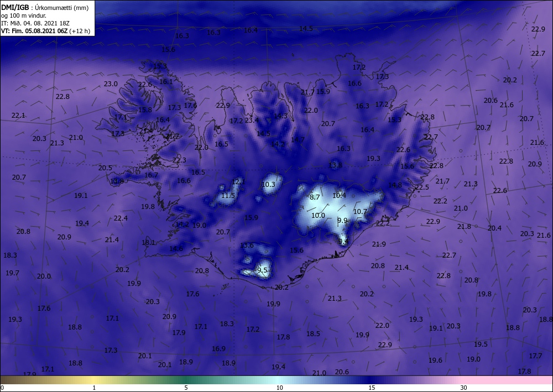553x392 pixels.
Task: Click the map value 21.8
Action: pos(464,227)
